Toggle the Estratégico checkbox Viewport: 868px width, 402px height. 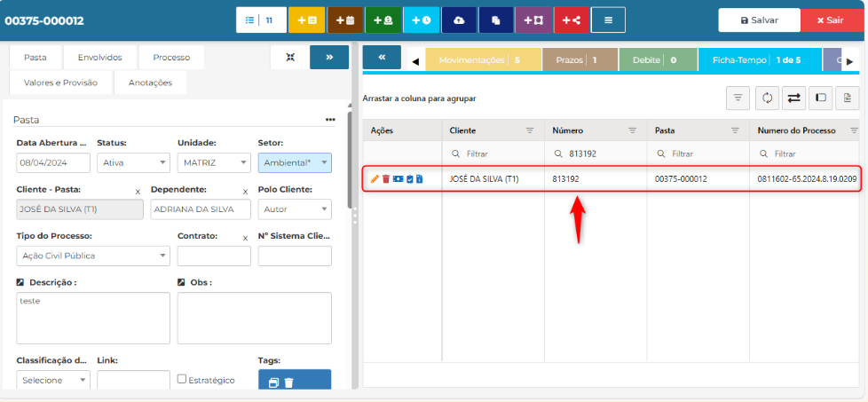coord(182,379)
